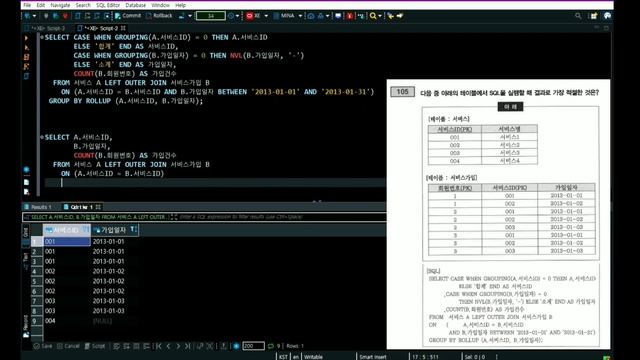Open the Window menu
Screen dimensions: 640x360
point(160,5)
